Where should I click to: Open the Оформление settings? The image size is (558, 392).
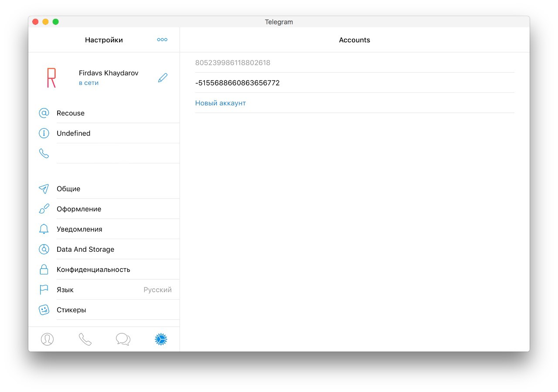tap(104, 209)
